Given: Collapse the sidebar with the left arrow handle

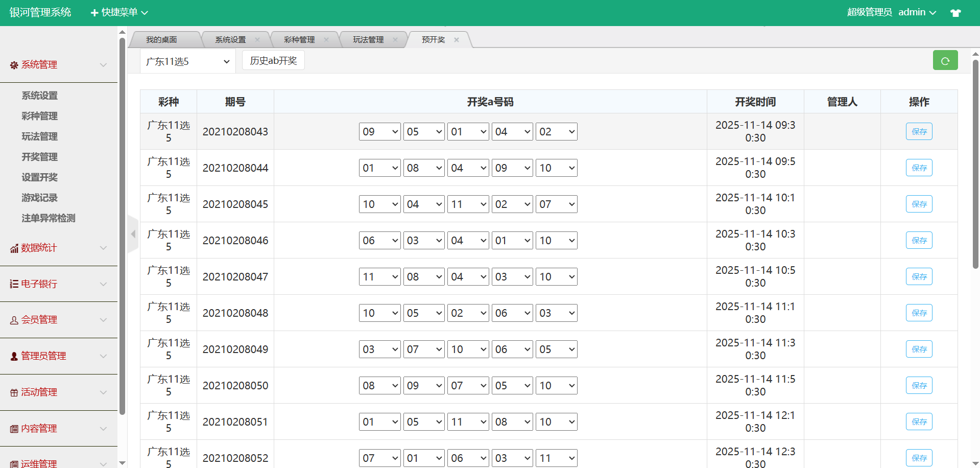Looking at the screenshot, I should pos(133,234).
